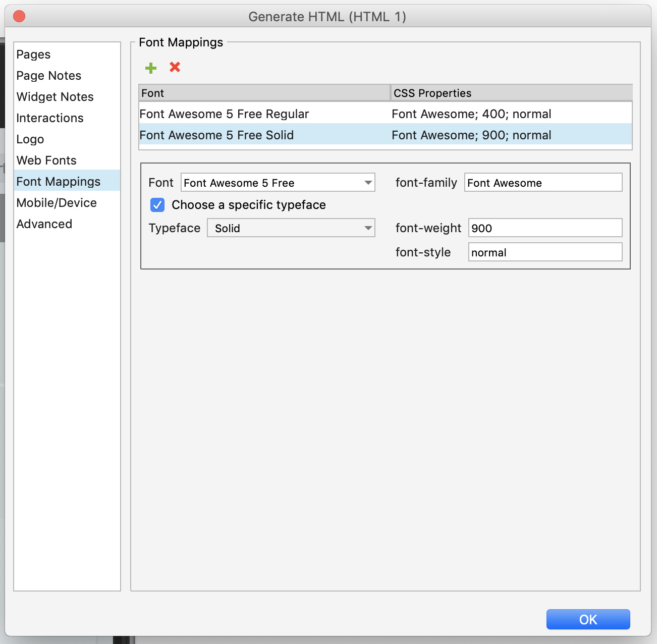This screenshot has height=644, width=657.
Task: Click the red X delete mapping icon
Action: click(x=175, y=67)
